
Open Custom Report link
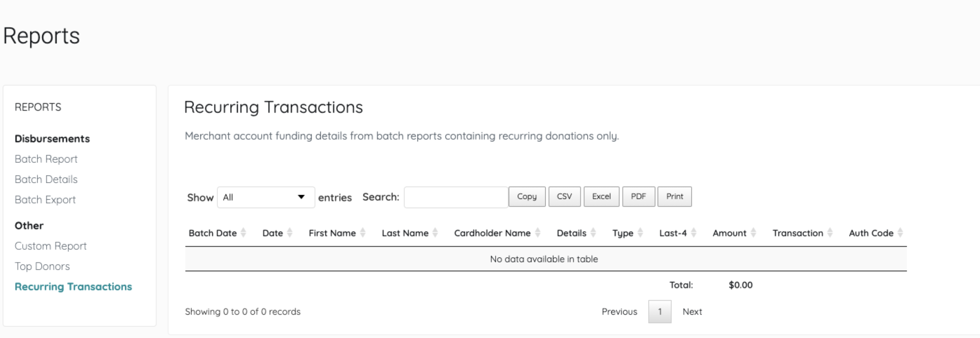coord(51,246)
